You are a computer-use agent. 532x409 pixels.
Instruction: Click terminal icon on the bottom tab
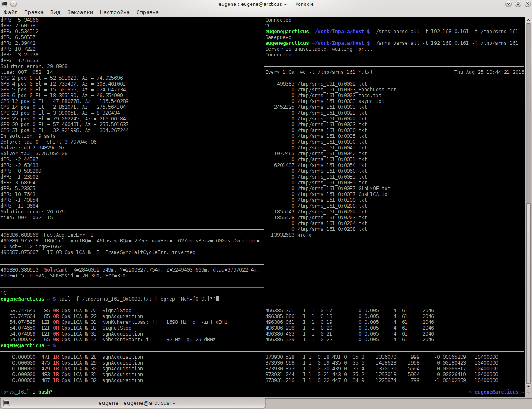pos(7,403)
